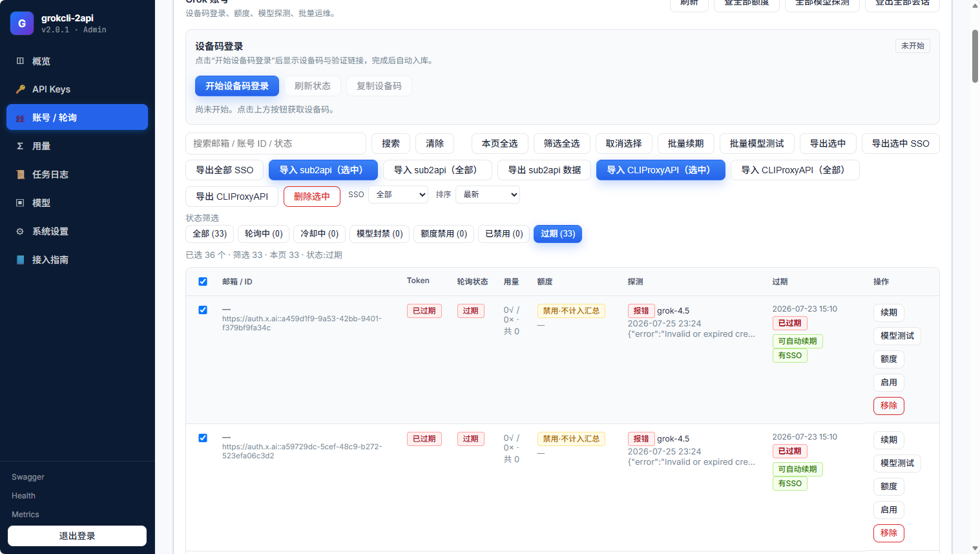Click 移除 for account ending 523efa06c3d2
Screen dimensions: 980x554
pos(889,533)
